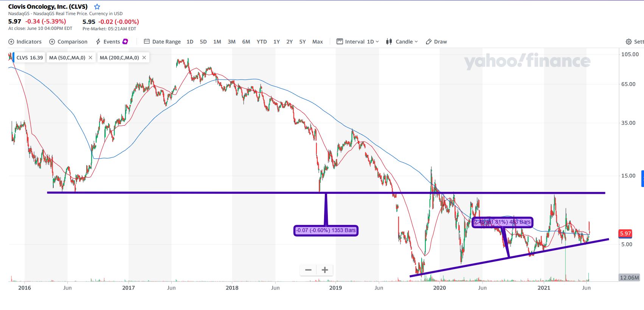Click the NasdaqGS Real Time Price line

pos(65,14)
